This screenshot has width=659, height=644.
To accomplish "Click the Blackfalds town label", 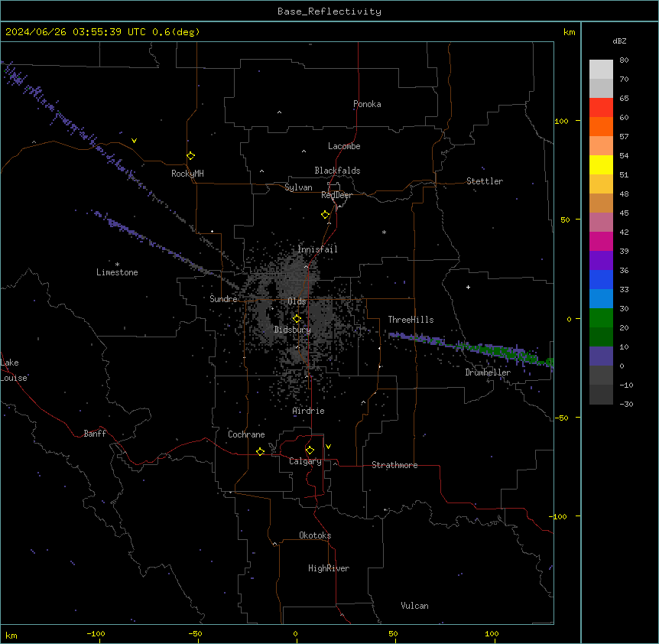I will pyautogui.click(x=337, y=171).
